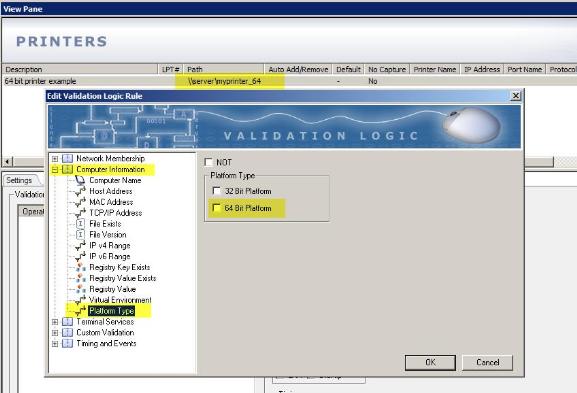577x393 pixels.
Task: Sort printers by the LPT# column
Action: pos(171,69)
